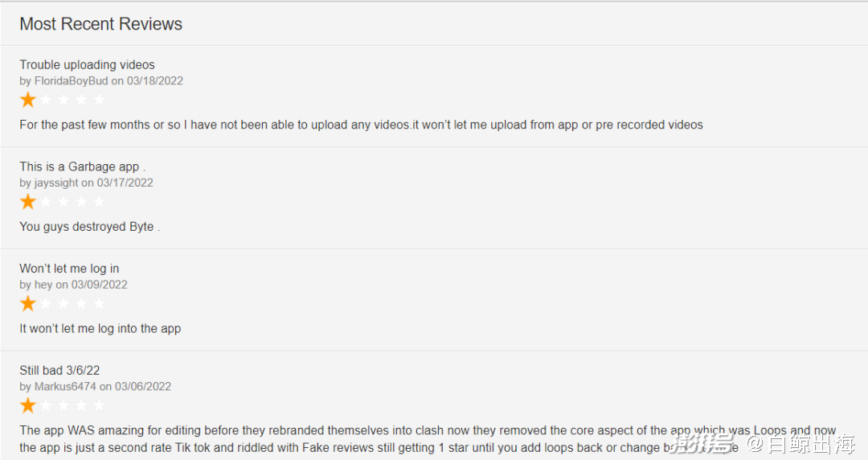Click the reviewer name FloridaBoyBud
The width and height of the screenshot is (868, 460).
click(x=71, y=81)
